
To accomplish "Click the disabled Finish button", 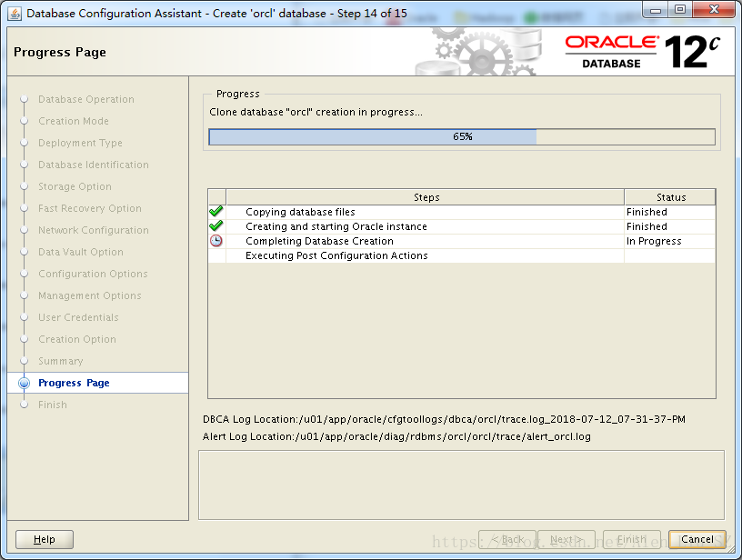I will (632, 539).
